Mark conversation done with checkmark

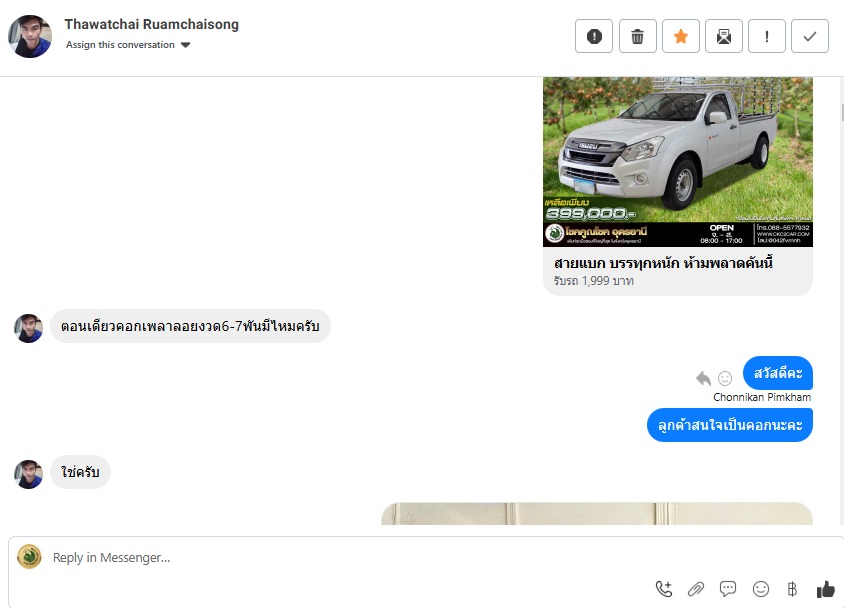tap(810, 36)
